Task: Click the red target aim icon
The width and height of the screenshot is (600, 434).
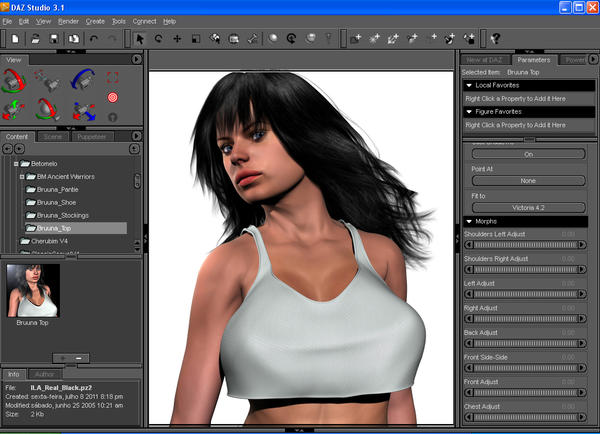Action: tap(112, 98)
